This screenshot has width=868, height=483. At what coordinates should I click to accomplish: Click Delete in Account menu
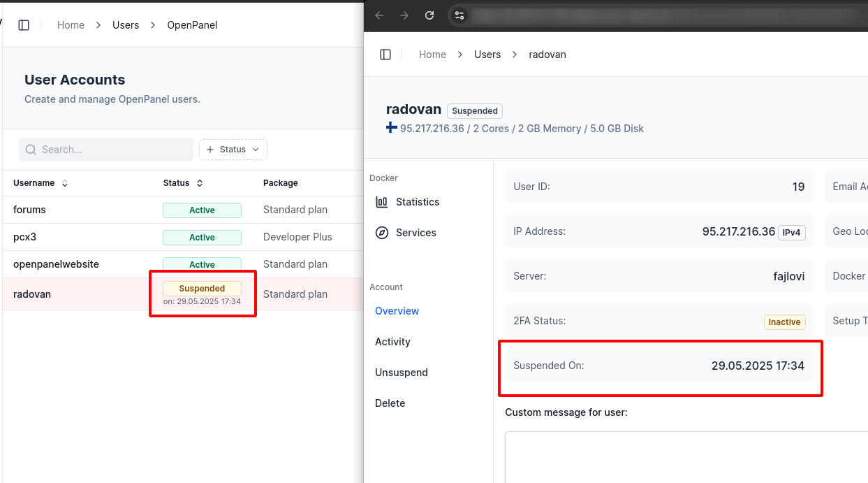click(390, 403)
